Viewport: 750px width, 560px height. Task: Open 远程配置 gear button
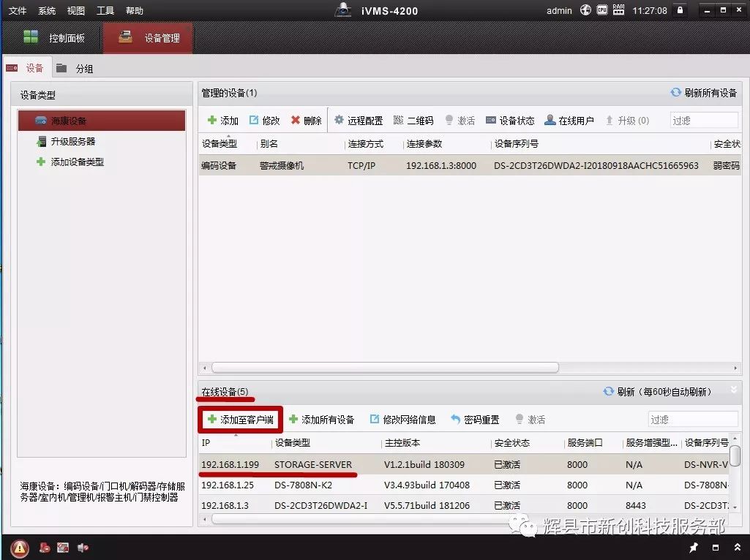tap(359, 121)
